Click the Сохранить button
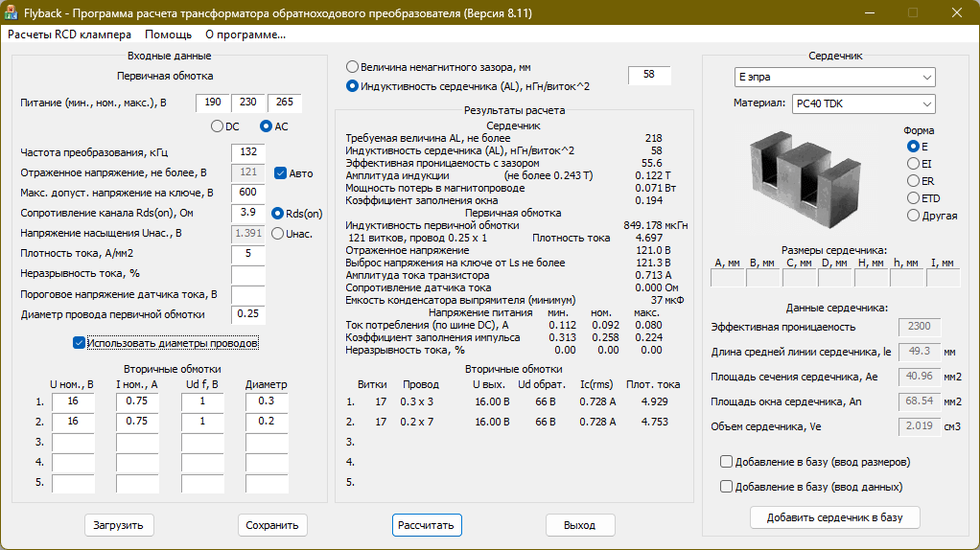Screen dimensions: 980x550 [x=272, y=525]
